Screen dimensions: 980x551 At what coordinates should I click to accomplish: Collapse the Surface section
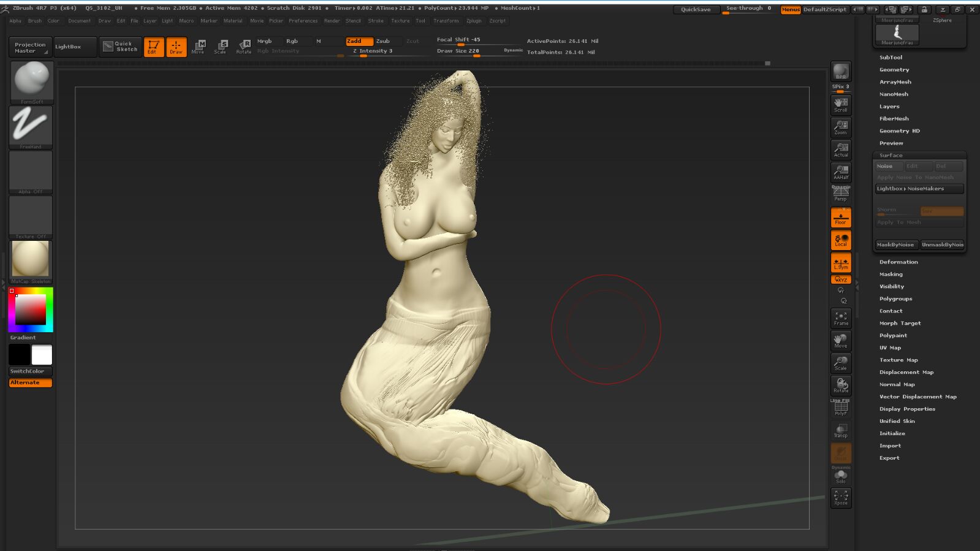click(891, 156)
